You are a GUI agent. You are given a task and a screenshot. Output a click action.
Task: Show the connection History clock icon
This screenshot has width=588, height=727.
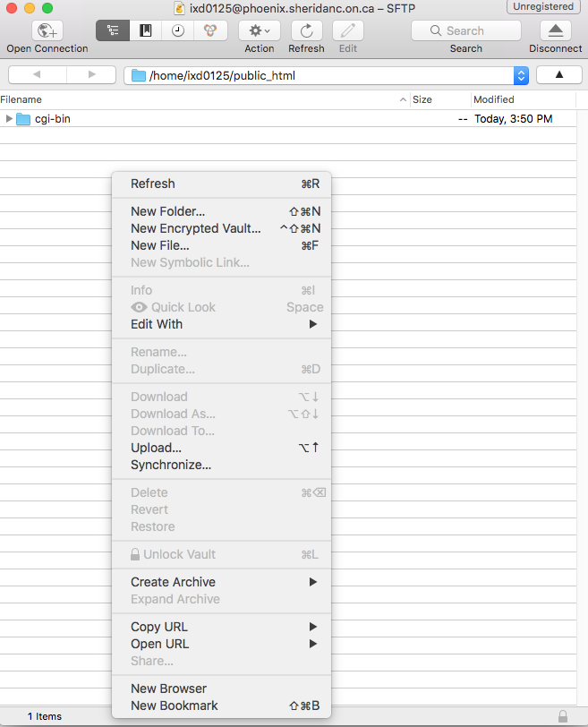[178, 30]
